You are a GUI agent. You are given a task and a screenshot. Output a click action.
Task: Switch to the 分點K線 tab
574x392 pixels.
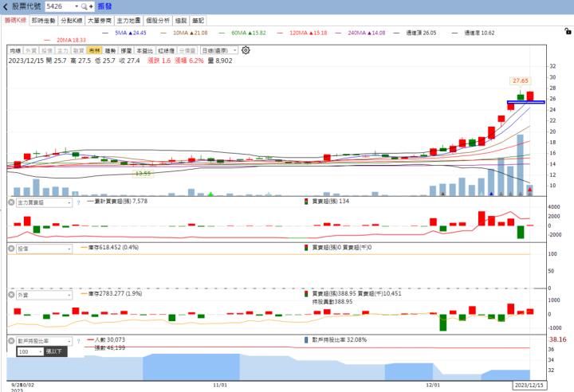(72, 21)
